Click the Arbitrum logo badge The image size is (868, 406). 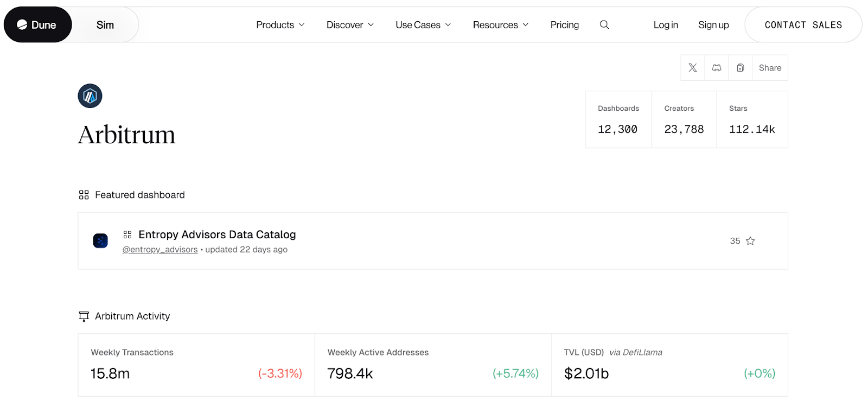pyautogui.click(x=90, y=96)
